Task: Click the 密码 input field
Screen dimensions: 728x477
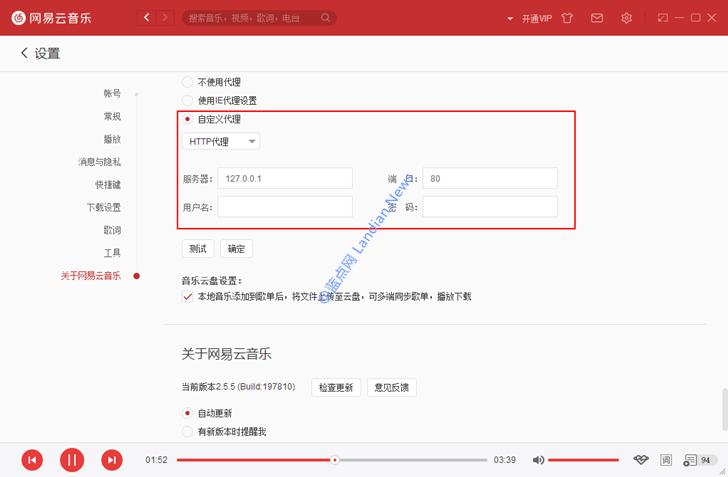Action: tap(490, 207)
